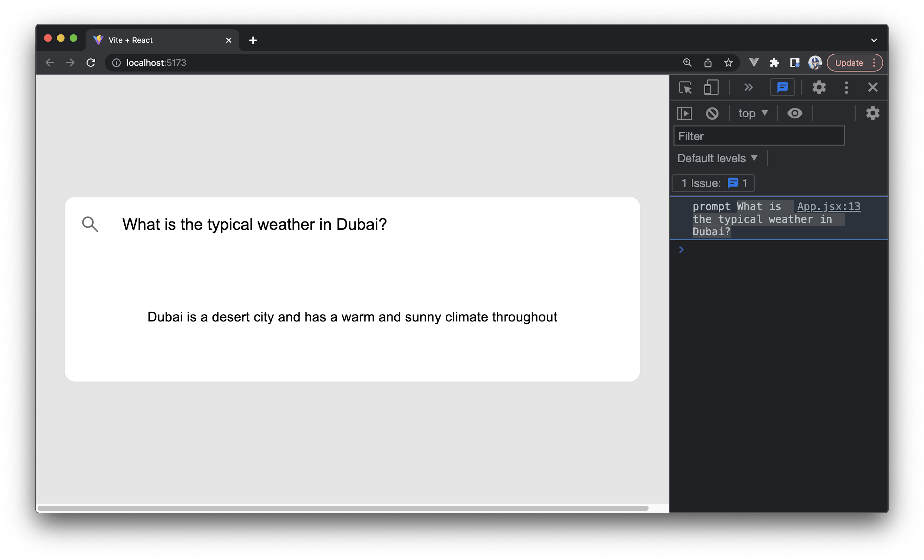Screen dimensions: 924x560
Task: Expand the hidden DevTools panels chevron
Action: click(x=749, y=87)
